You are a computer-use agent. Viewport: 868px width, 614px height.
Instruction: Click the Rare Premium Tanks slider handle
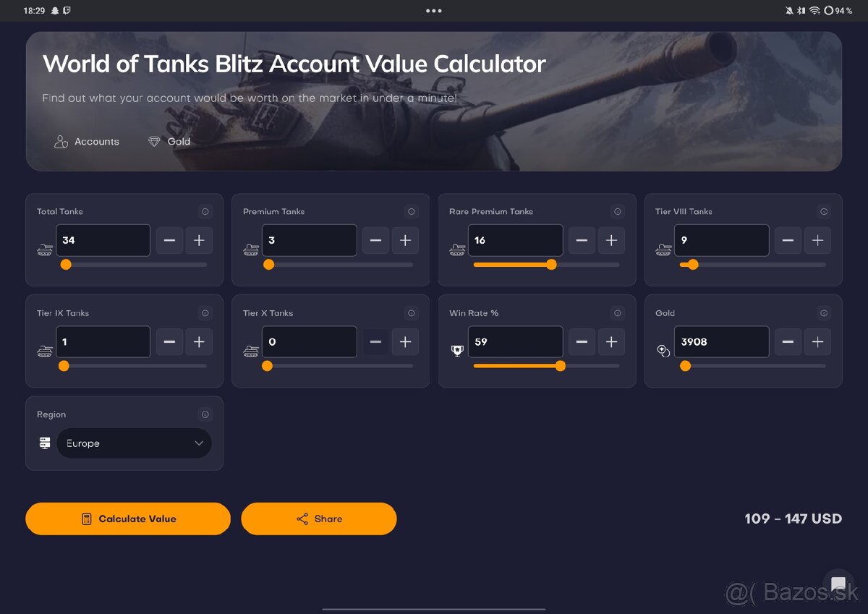(551, 265)
